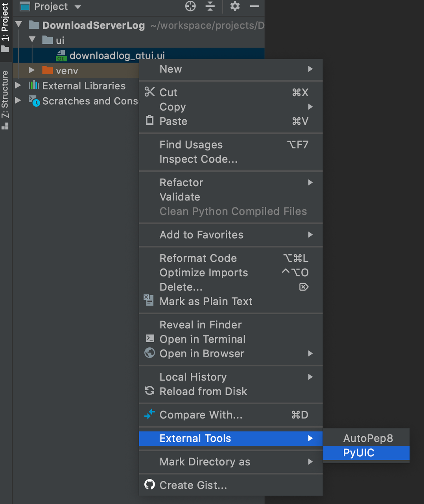Choose Delete... from context menu
424x504 pixels.
pos(231,287)
